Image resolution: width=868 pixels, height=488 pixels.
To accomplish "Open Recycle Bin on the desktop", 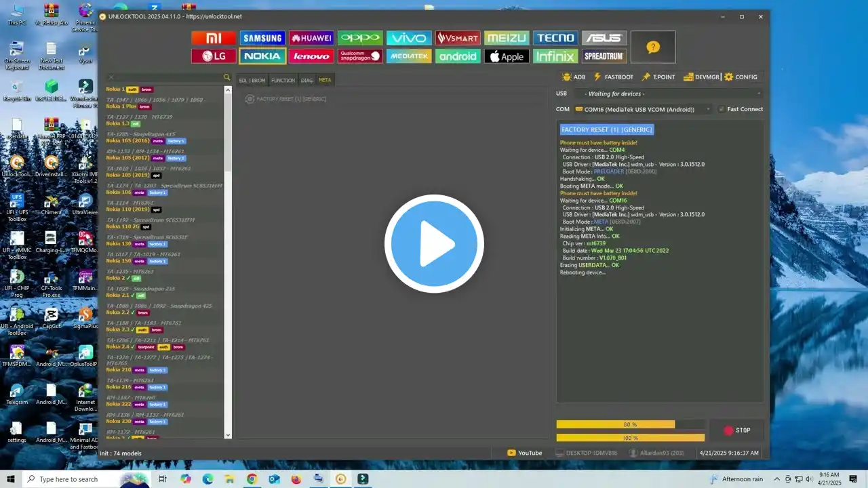I will tap(17, 91).
